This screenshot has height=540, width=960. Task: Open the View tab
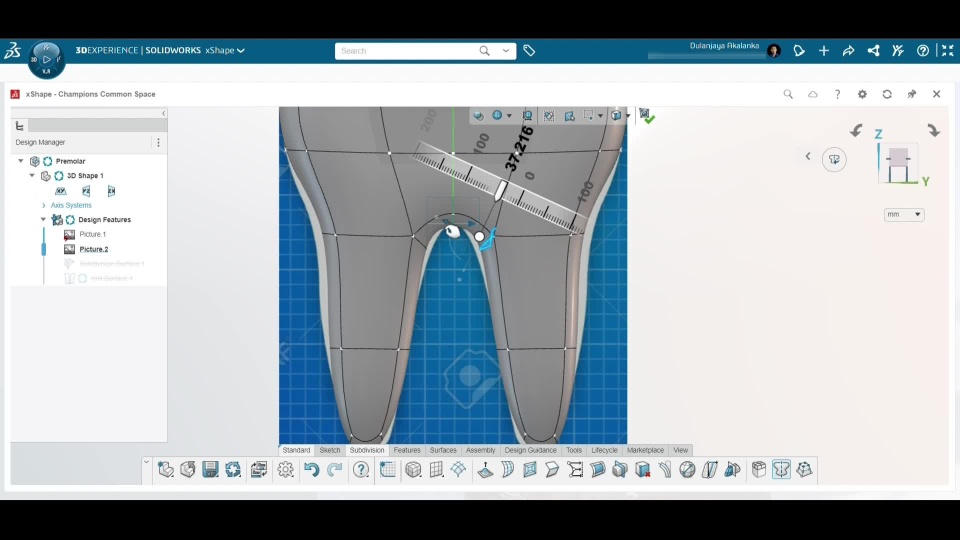coord(680,450)
